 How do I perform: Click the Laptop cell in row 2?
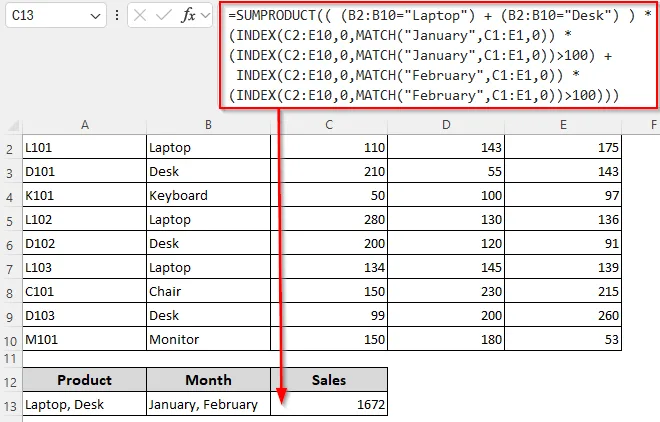point(208,147)
